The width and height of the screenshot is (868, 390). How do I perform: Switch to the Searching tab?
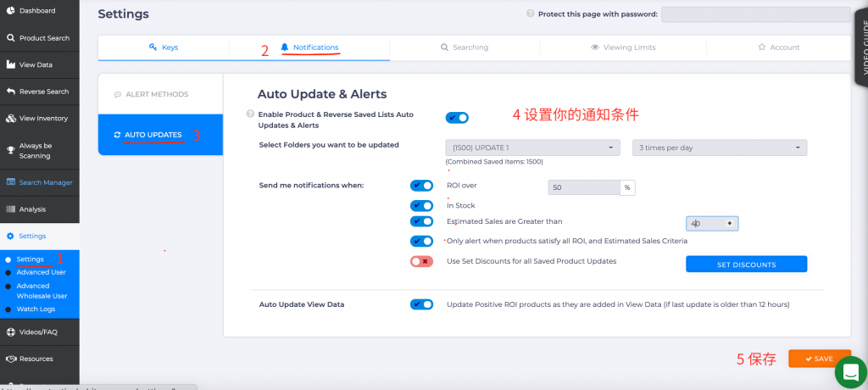465,47
